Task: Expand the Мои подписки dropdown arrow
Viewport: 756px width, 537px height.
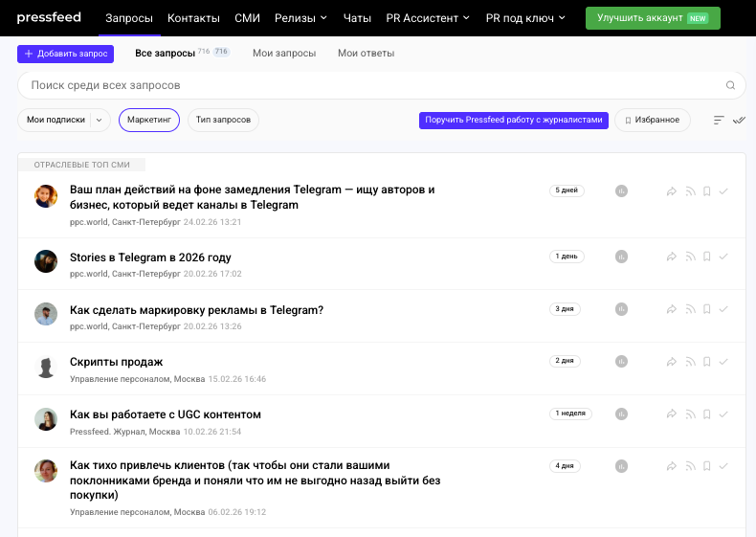Action: click(x=99, y=120)
